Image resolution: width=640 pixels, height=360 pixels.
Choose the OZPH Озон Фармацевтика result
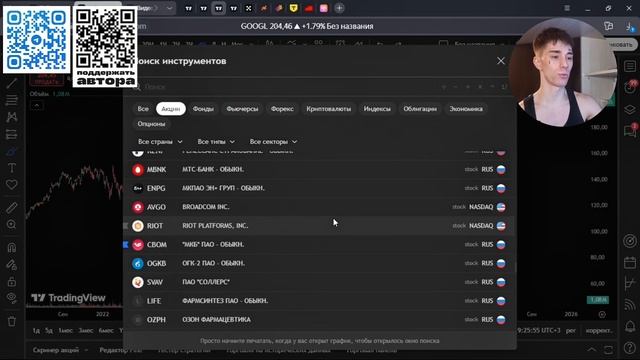tap(320, 320)
